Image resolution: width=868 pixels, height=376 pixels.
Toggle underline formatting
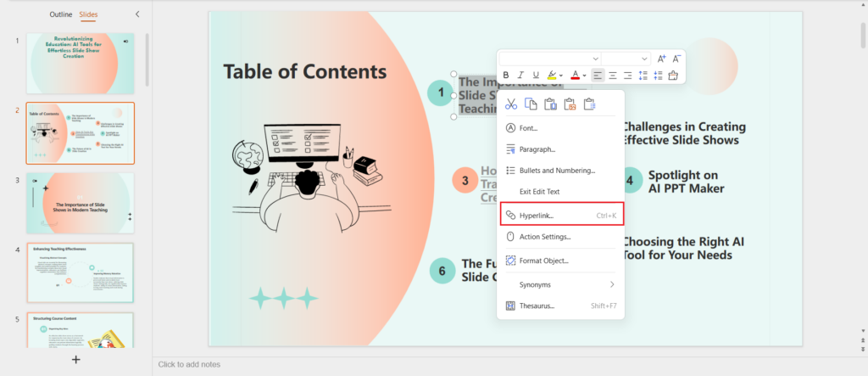pos(535,76)
